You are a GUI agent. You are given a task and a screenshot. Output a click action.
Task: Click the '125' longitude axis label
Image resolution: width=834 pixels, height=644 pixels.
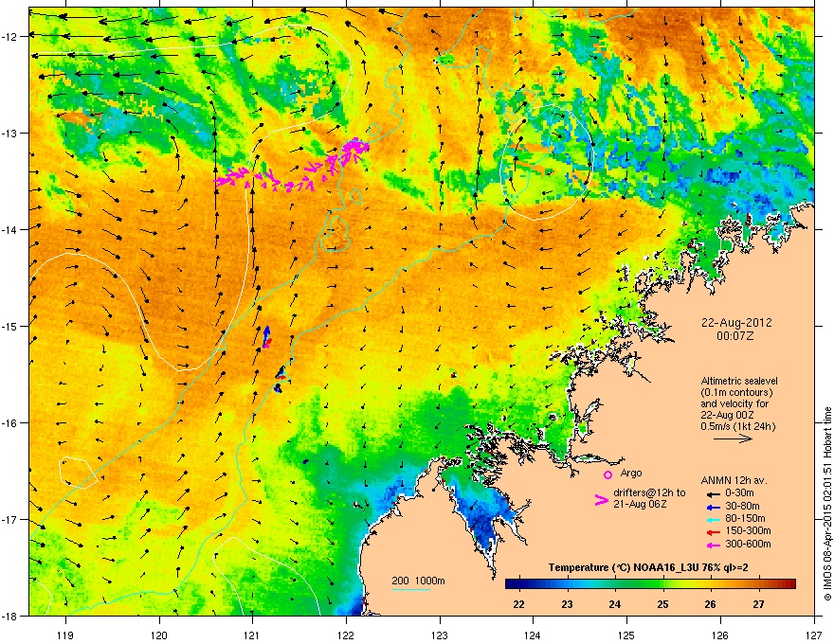[x=626, y=635]
